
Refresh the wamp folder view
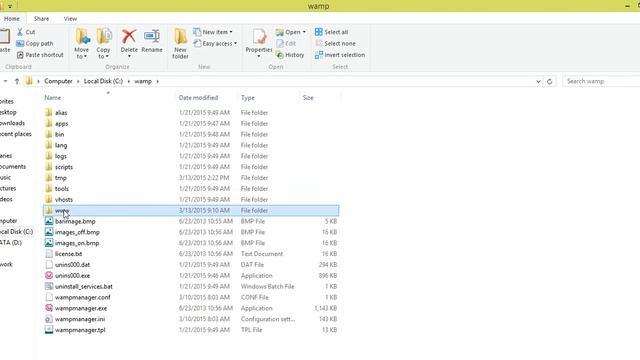coord(549,81)
